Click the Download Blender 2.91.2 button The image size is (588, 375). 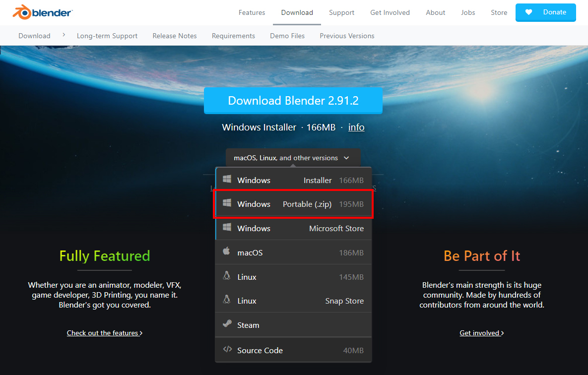click(293, 101)
